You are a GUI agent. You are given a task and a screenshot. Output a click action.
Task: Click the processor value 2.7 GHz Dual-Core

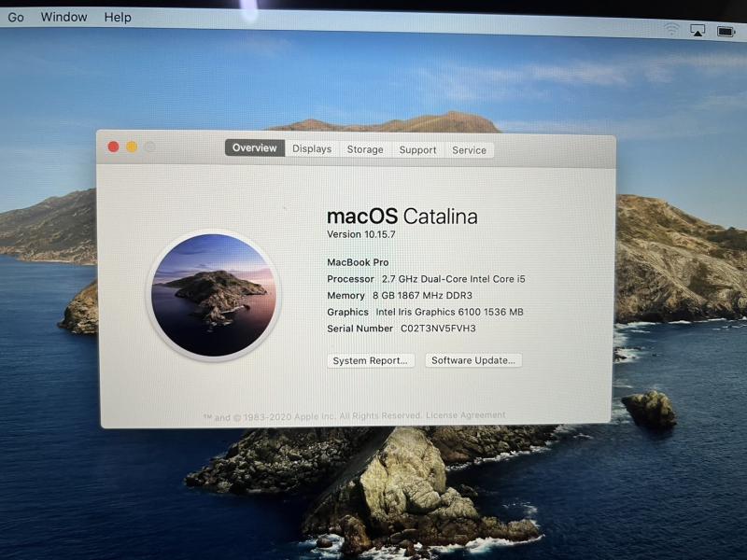coord(454,279)
